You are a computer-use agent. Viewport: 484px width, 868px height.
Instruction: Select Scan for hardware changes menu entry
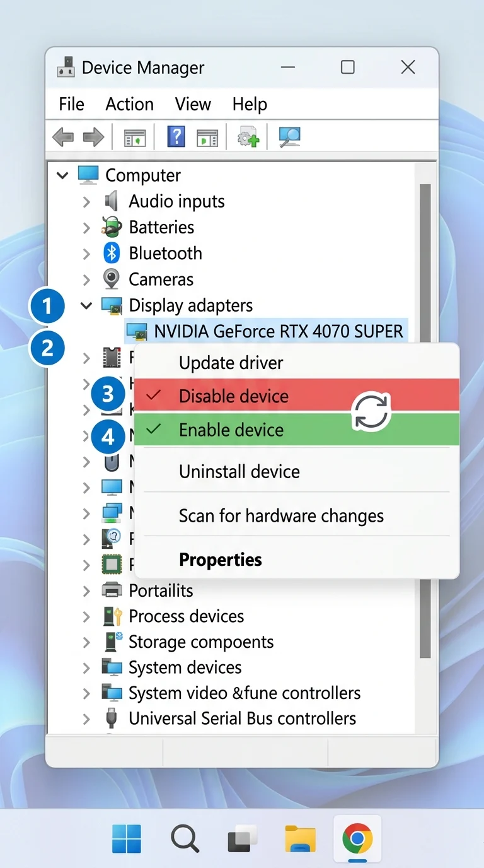tap(297, 515)
